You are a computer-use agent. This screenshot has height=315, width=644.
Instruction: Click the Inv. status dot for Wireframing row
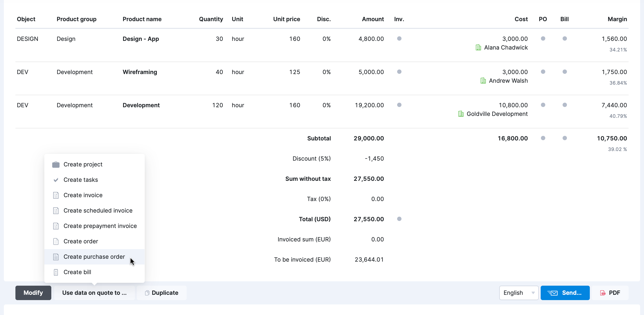[x=399, y=72]
